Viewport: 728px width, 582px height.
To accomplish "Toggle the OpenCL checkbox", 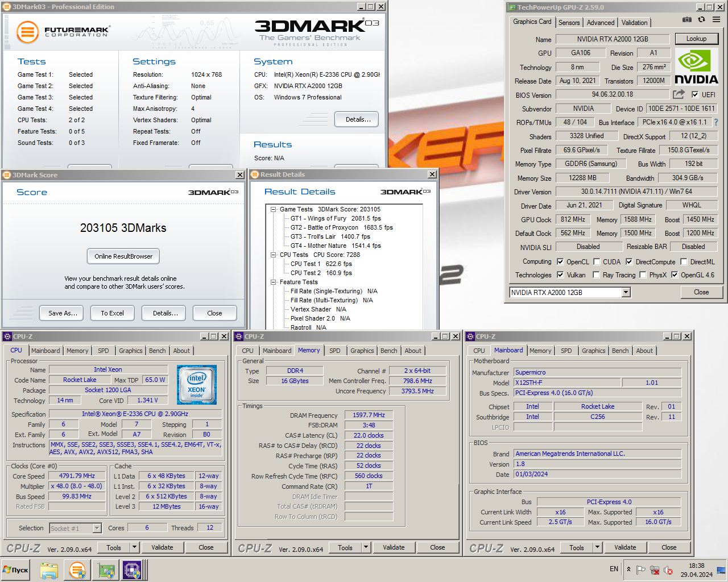I will (560, 262).
